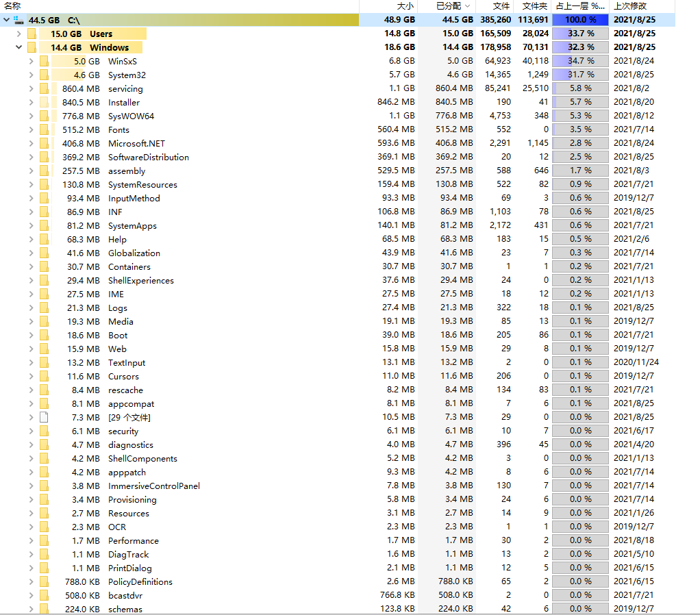This screenshot has width=700, height=615.
Task: Expand the Microsoft.NET folder node
Action: [31, 143]
